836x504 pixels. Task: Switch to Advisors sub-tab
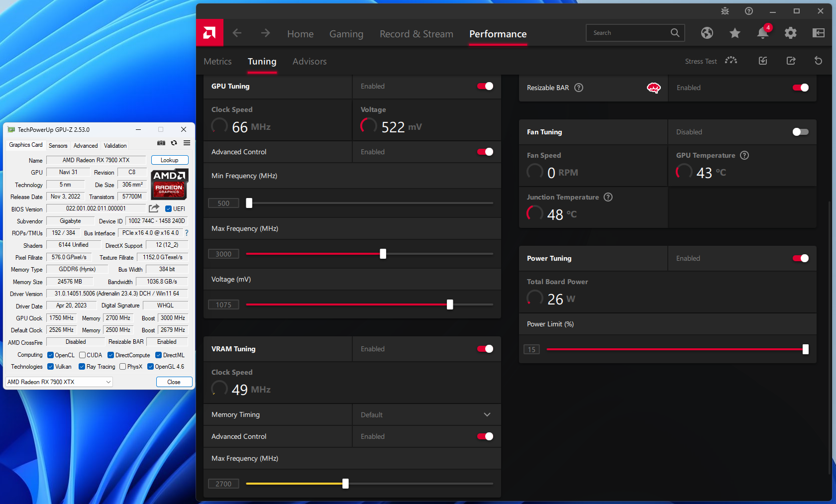310,61
